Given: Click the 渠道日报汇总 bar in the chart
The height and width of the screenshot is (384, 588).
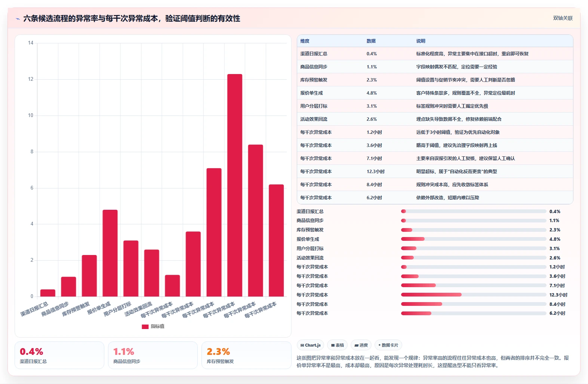Looking at the screenshot, I should (48, 293).
